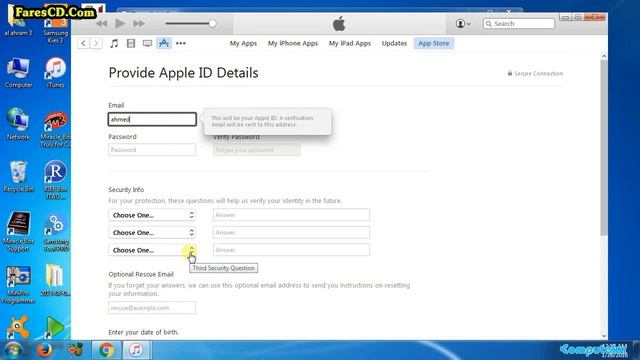Open the account user menu icon
This screenshot has width=640, height=360.
tap(463, 24)
